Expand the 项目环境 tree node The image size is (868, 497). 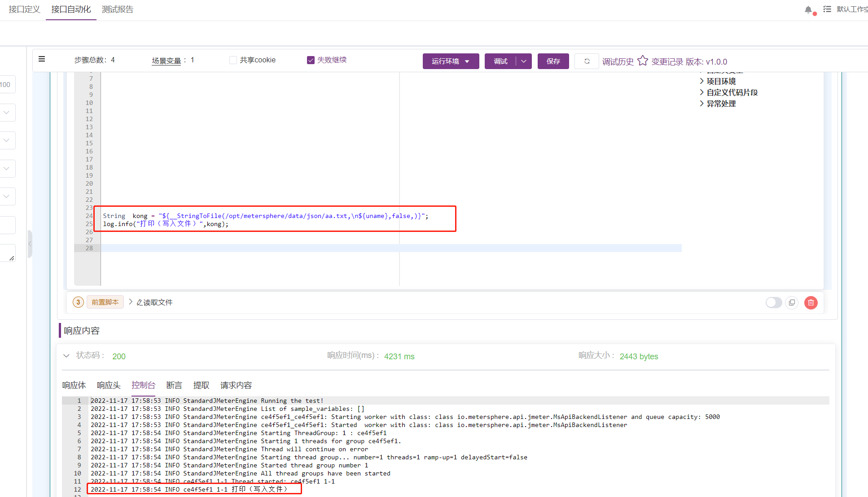click(x=702, y=81)
